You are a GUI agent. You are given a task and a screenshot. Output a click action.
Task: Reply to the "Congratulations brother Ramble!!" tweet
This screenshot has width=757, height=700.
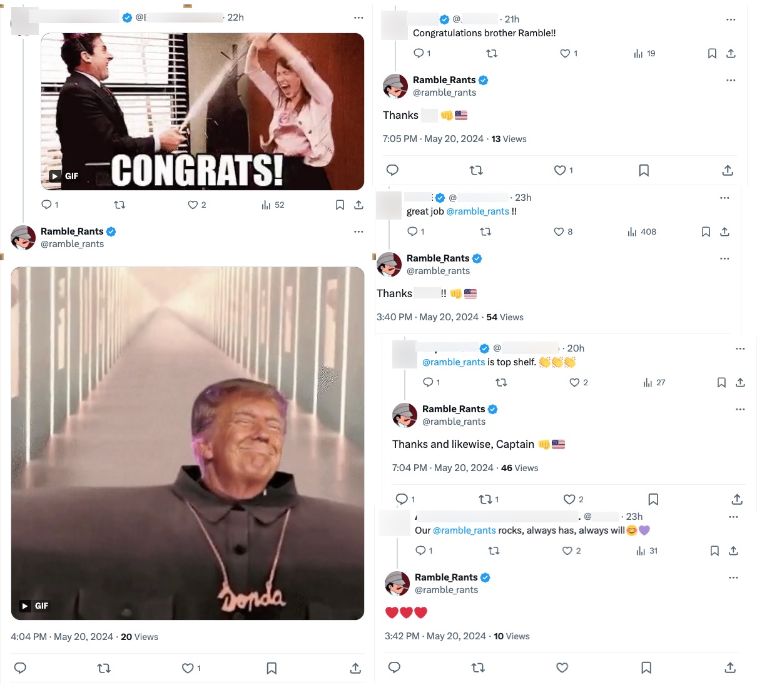coord(420,53)
